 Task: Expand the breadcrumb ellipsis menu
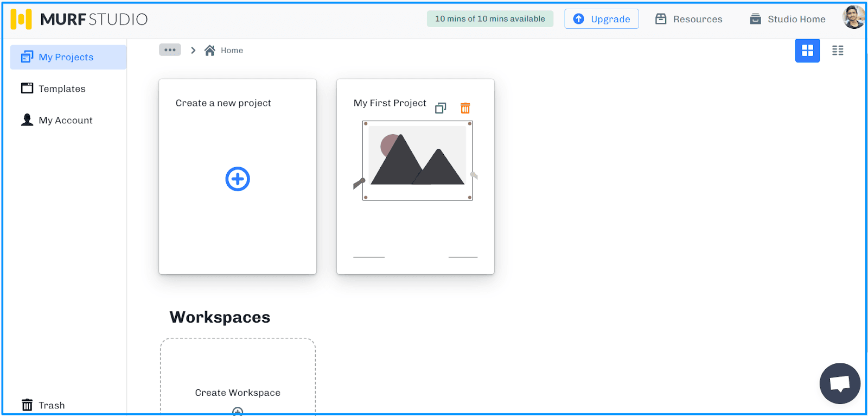[x=170, y=50]
